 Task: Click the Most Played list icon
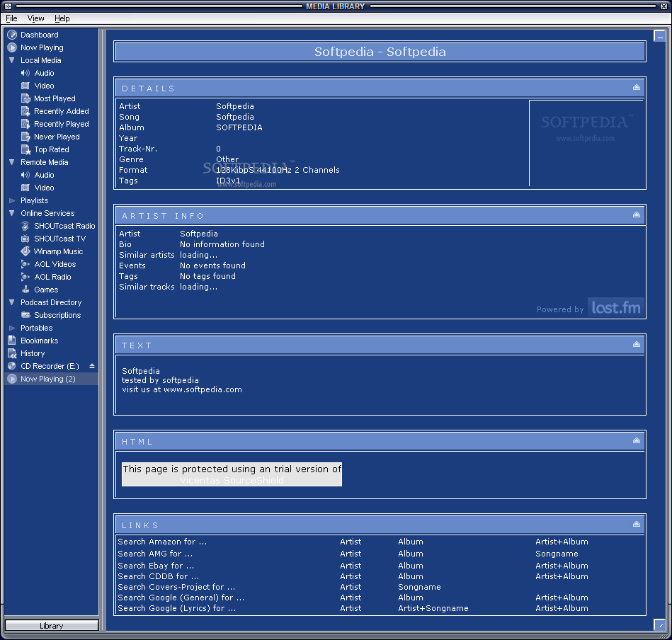point(25,98)
